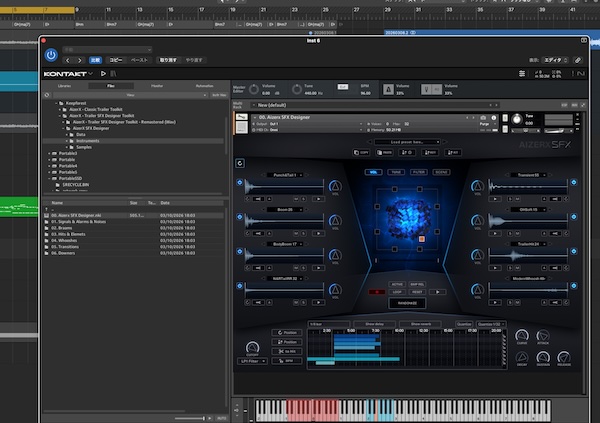600x423 pixels.
Task: Click the metronome icon in Master Editor
Action: (x=388, y=89)
